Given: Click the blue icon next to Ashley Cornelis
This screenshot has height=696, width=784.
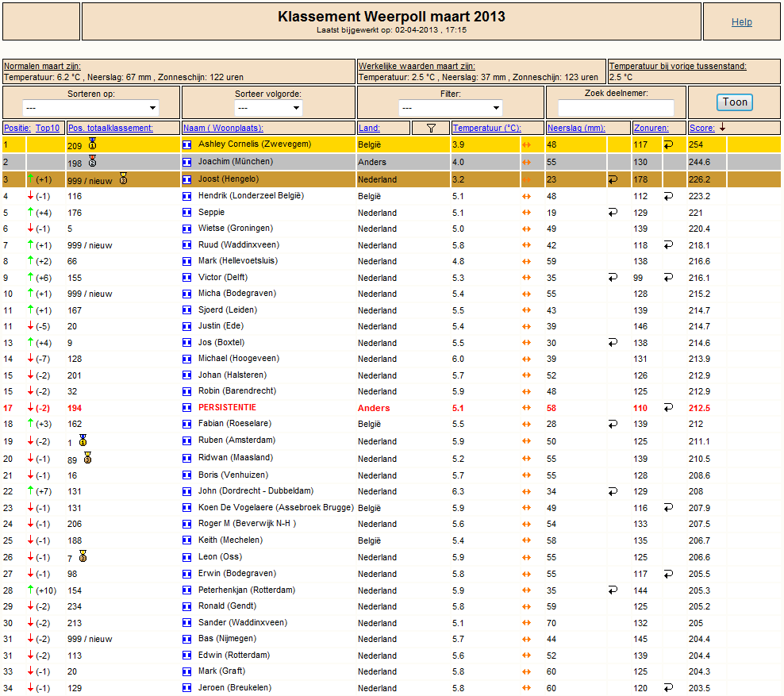Looking at the screenshot, I should point(187,145).
